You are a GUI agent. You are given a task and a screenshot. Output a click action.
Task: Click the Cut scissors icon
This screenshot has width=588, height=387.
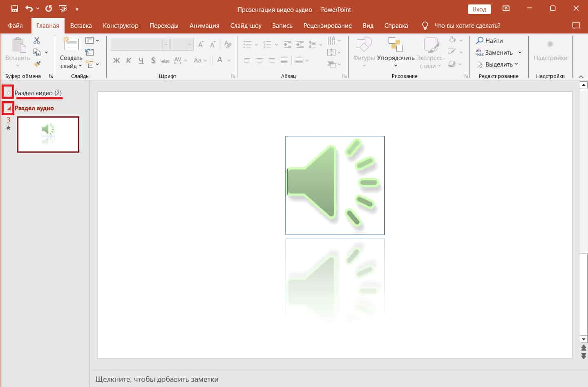37,40
